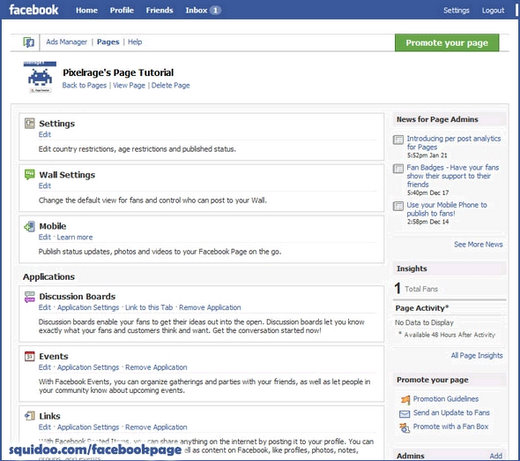The height and width of the screenshot is (461, 520).
Task: Click the Settings section icon
Action: coord(30,123)
